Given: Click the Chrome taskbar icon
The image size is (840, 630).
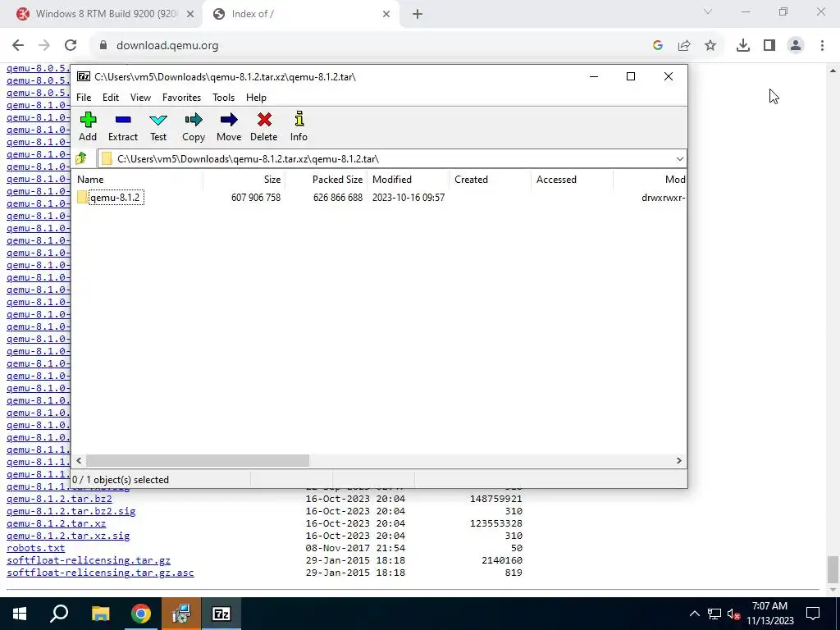Looking at the screenshot, I should click(x=141, y=614).
